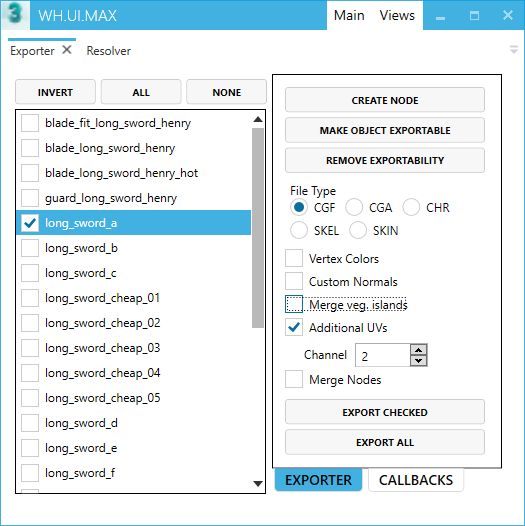Screen dimensions: 525x526
Task: Open the tab overflow dropdown arrow icon
Action: pos(514,50)
